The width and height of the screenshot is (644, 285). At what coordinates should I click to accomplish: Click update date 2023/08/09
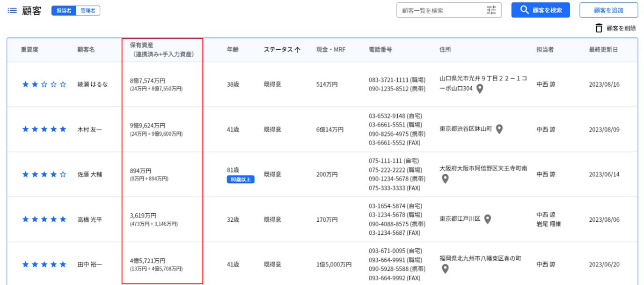[604, 129]
